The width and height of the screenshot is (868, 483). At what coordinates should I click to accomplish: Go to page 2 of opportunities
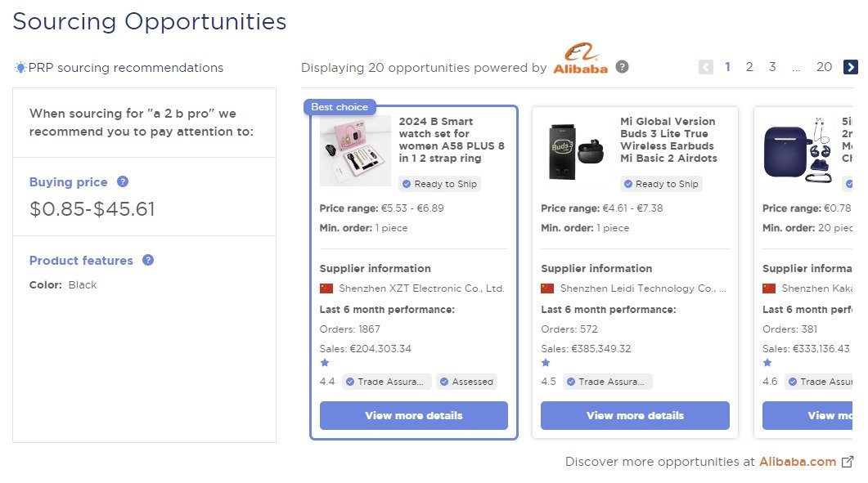coord(749,66)
